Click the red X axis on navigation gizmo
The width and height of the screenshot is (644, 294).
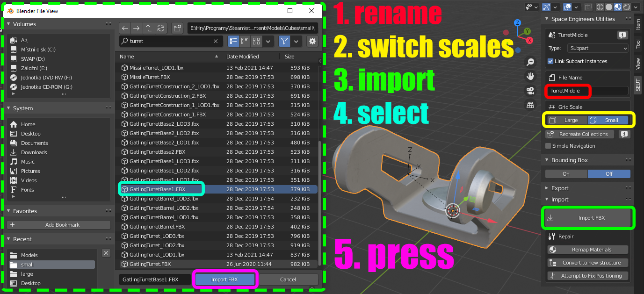pyautogui.click(x=529, y=41)
